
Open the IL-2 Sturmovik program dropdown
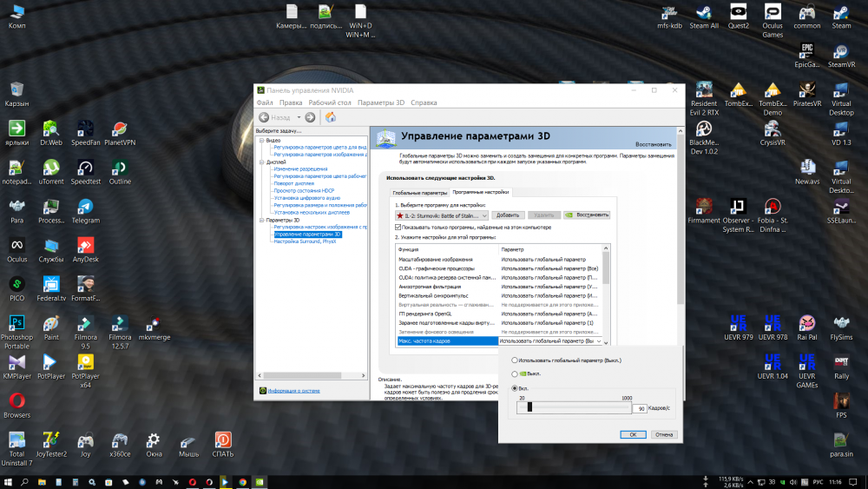(x=441, y=215)
